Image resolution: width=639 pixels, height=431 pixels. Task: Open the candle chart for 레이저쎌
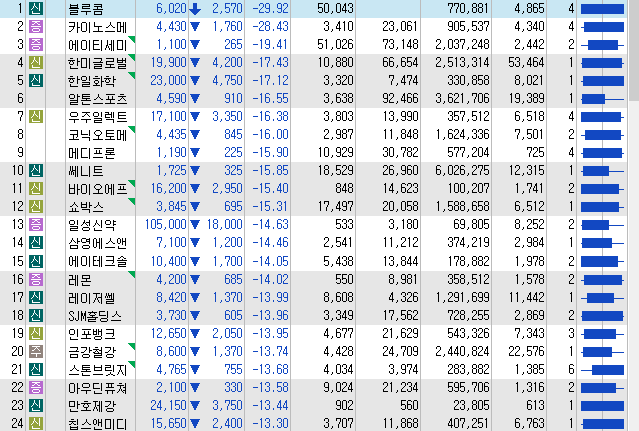[x=602, y=298]
